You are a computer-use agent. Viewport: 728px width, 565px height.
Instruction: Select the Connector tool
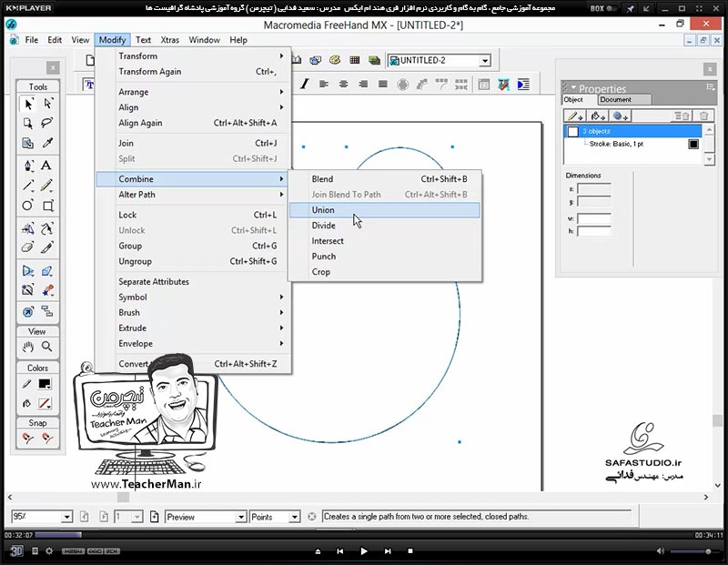[47, 311]
